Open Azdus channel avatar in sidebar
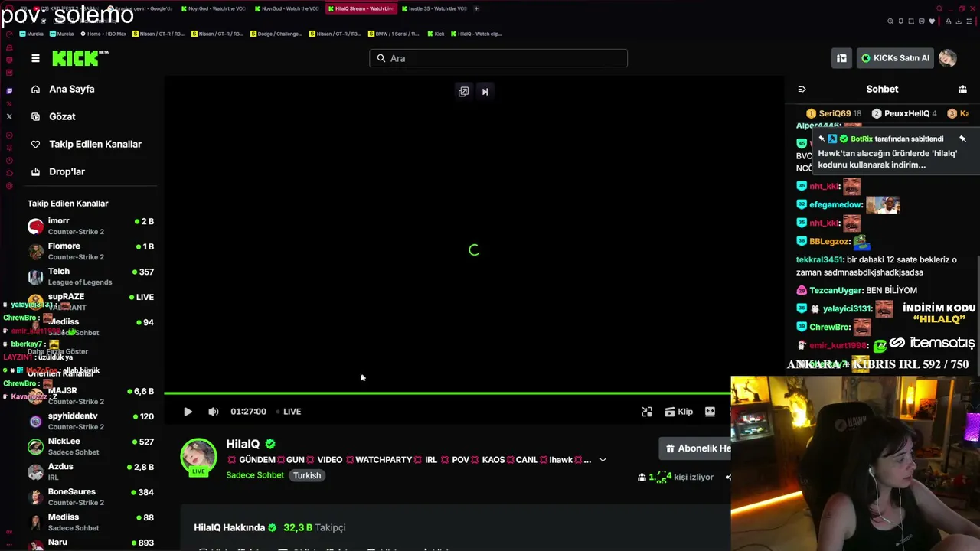The image size is (980, 551). pos(35,471)
